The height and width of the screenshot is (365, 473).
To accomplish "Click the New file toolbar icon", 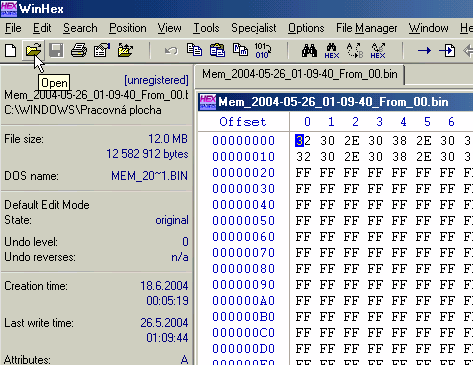I will pos(11,51).
